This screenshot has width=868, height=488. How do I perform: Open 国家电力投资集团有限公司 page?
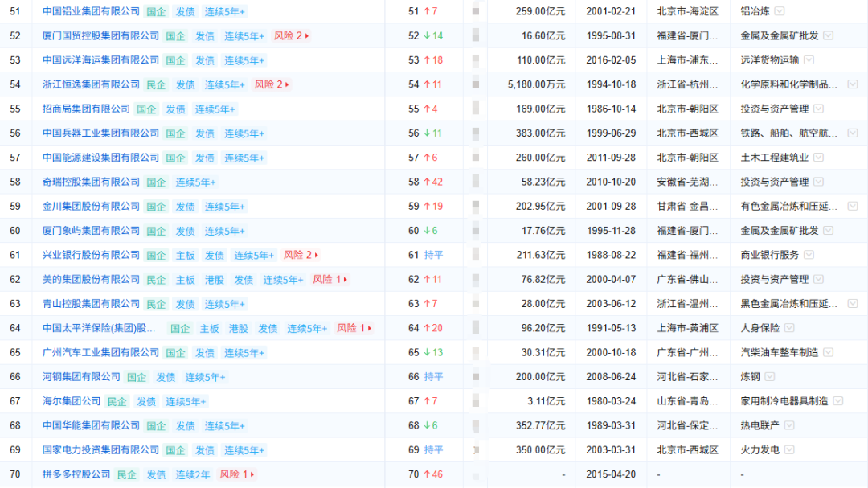100,449
